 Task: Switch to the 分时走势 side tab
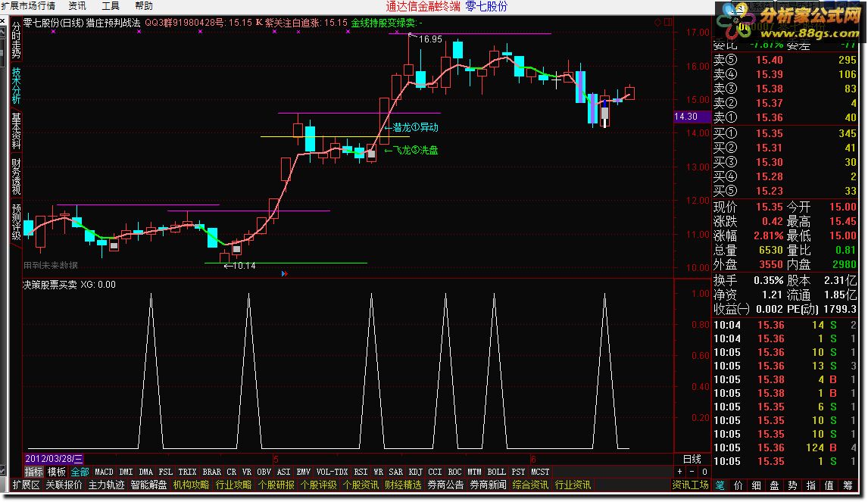16,39
